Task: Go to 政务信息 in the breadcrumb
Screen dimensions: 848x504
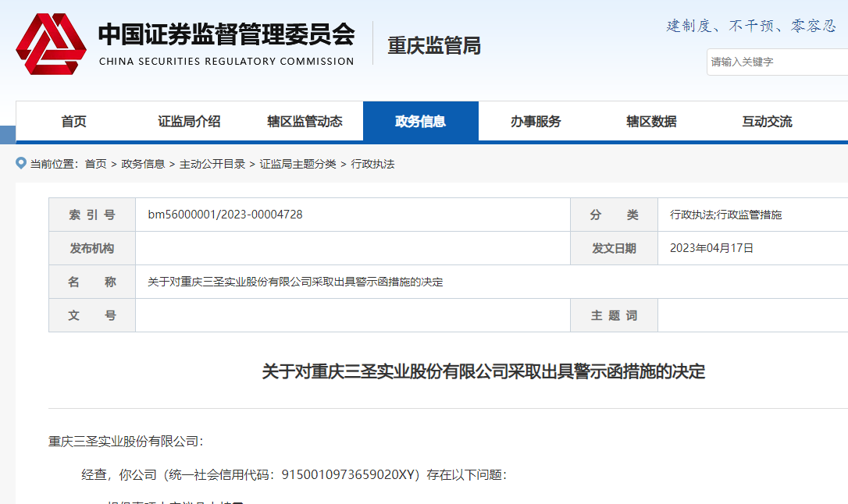Action: (144, 164)
